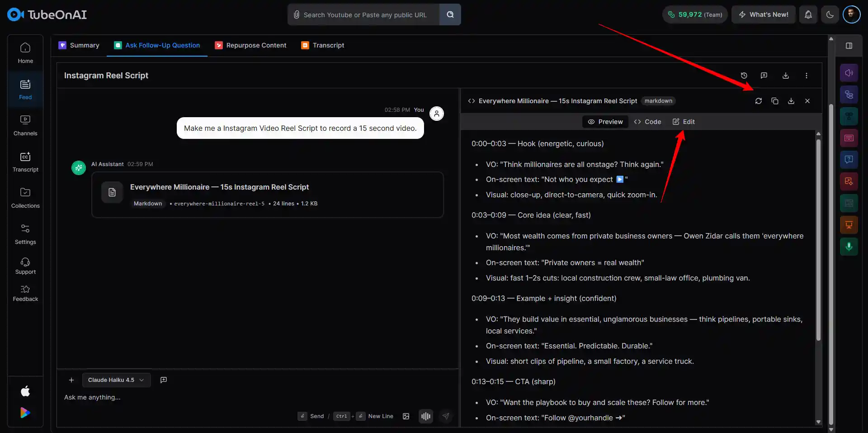The width and height of the screenshot is (868, 433).
Task: Click the TubeOnAI logo
Action: [47, 14]
